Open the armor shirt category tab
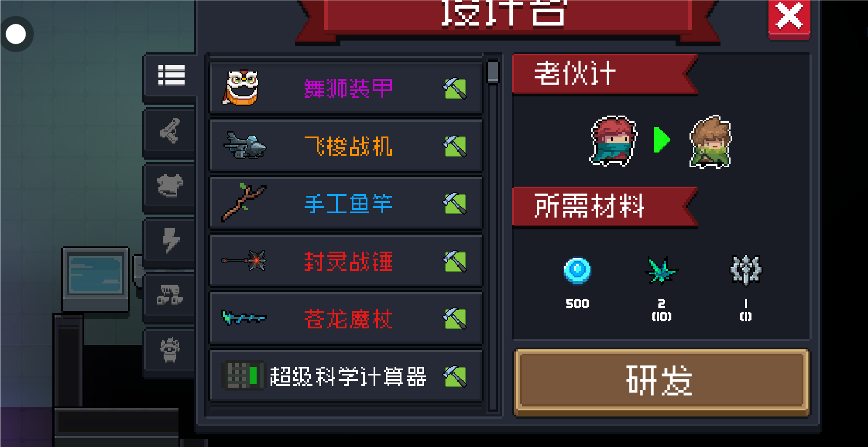The width and height of the screenshot is (868, 447). pos(171,186)
